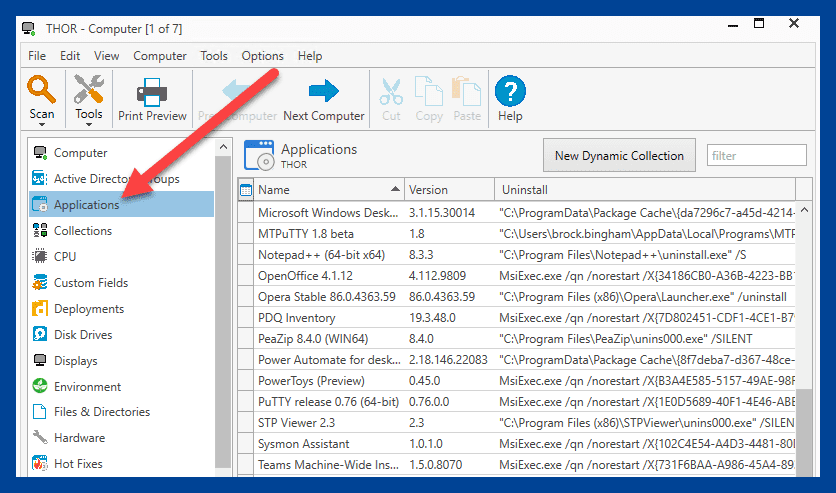This screenshot has height=493, width=836.
Task: Click the Scan magnifier icon
Action: pyautogui.click(x=42, y=90)
